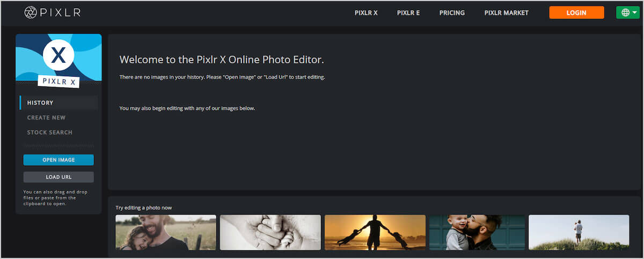Click the 'Try editing a photo now' label
Screen dimensions: 644x259
point(144,208)
